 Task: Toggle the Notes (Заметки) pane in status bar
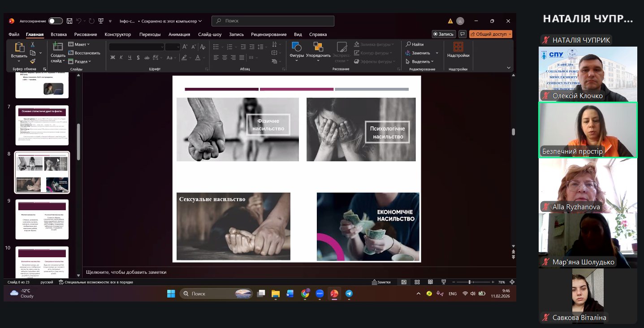tap(381, 282)
